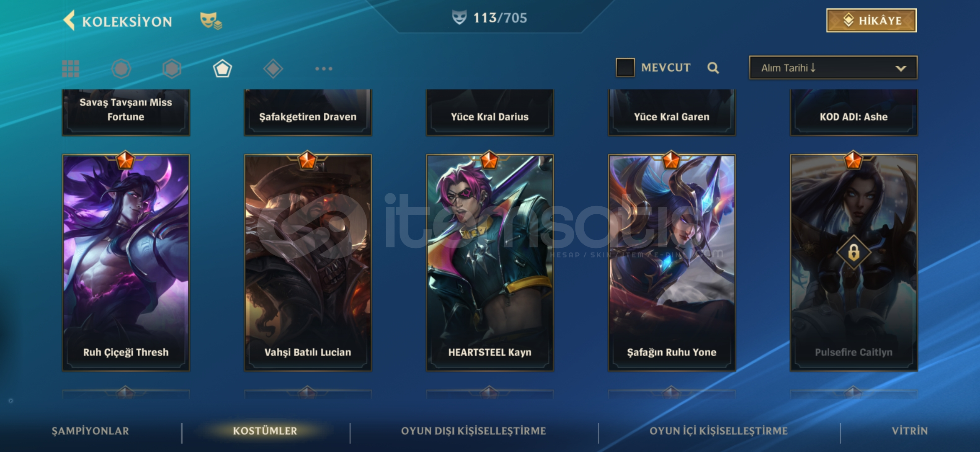Go back using the Koleksiyon arrow
Viewport: 980px width, 452px height.
(x=70, y=21)
